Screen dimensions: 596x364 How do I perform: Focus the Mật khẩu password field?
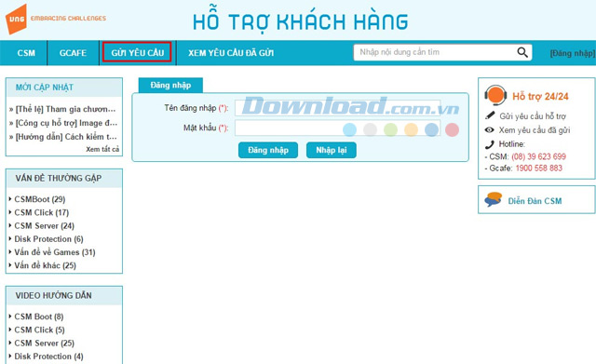337,128
